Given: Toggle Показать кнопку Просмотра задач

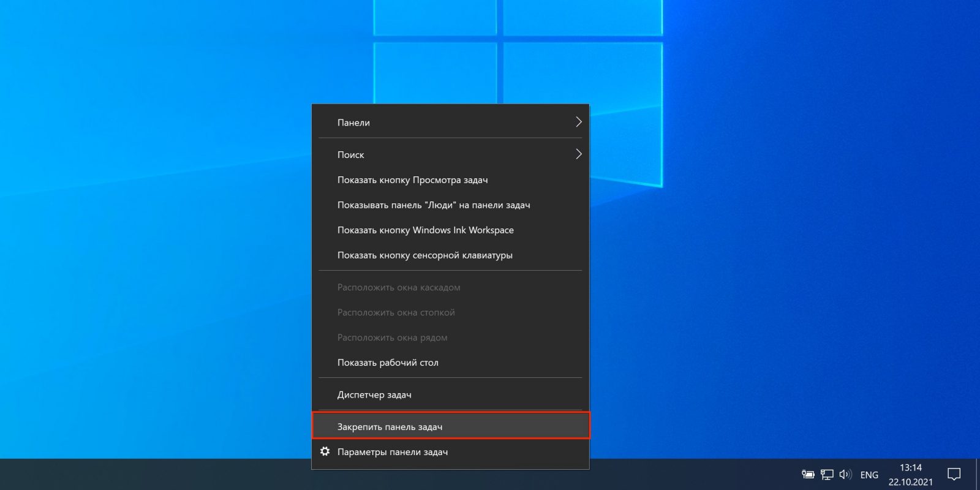Looking at the screenshot, I should click(412, 180).
